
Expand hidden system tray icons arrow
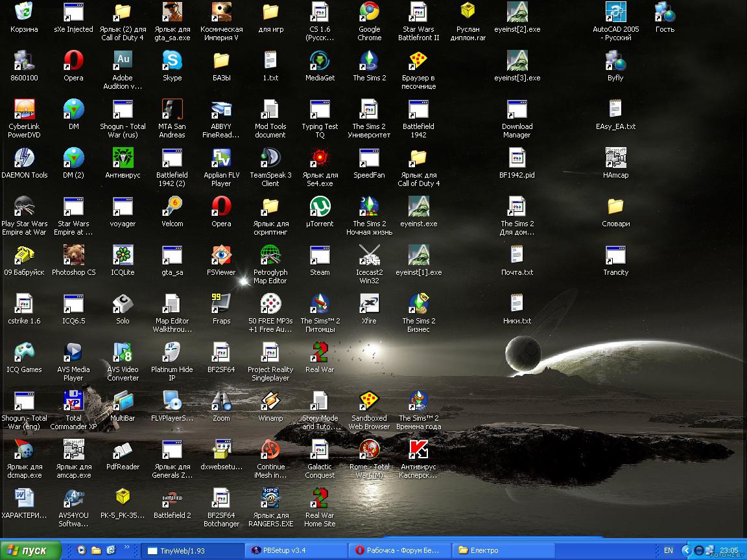(686, 550)
